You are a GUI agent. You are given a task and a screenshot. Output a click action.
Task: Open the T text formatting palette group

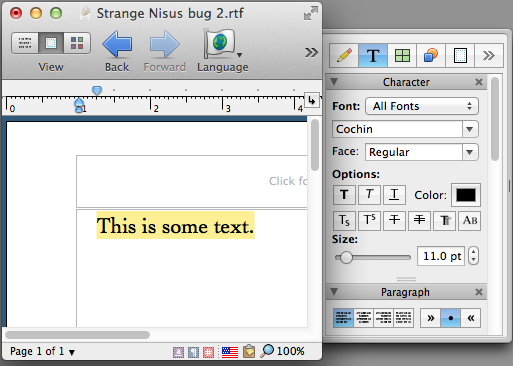373,55
